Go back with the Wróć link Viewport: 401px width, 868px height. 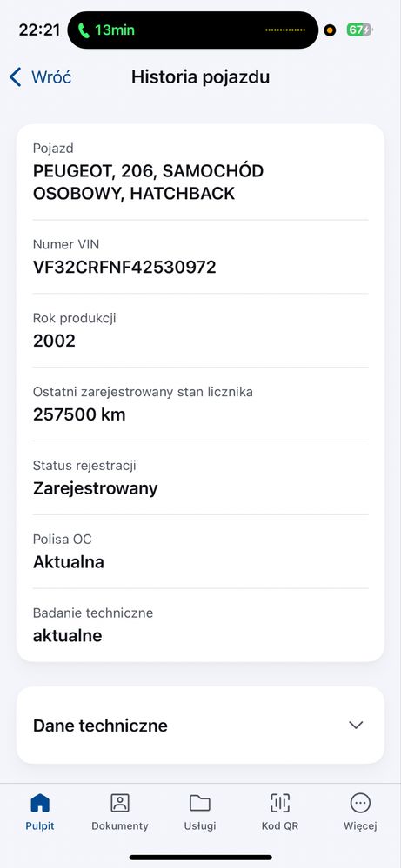[x=51, y=77]
